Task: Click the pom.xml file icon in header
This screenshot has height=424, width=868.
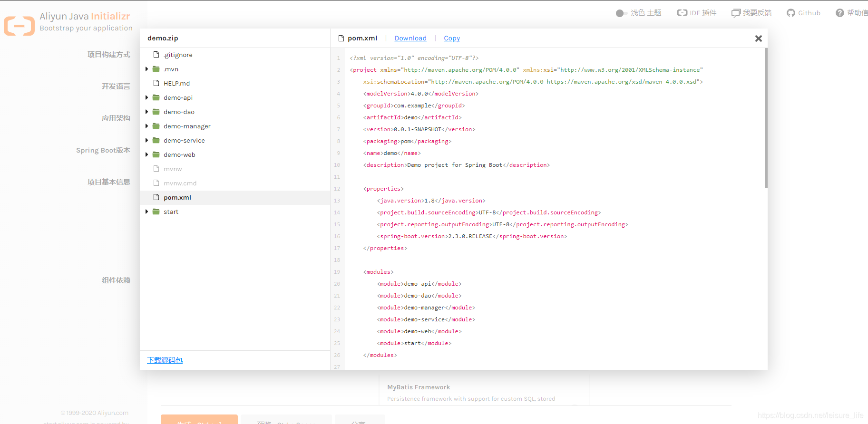Action: coord(341,38)
